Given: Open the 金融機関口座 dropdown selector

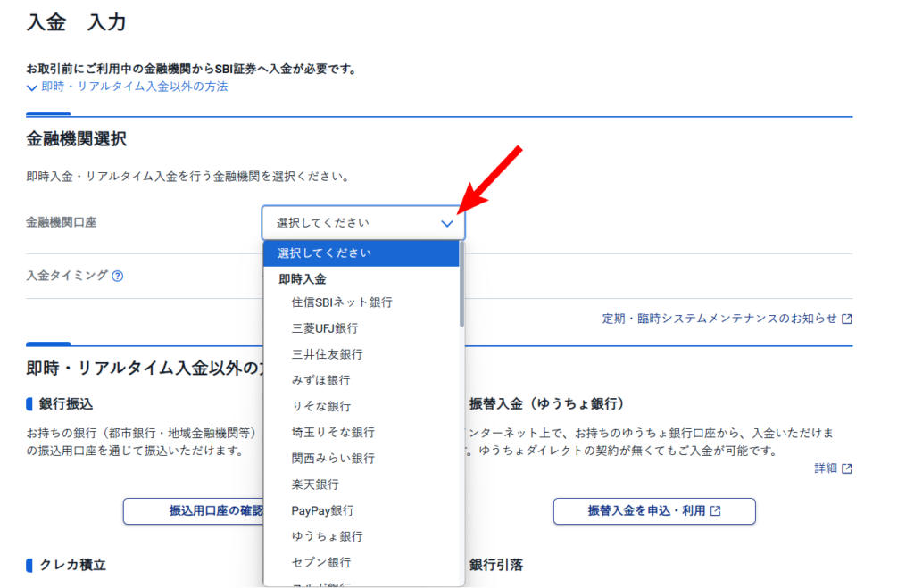Looking at the screenshot, I should click(x=363, y=222).
